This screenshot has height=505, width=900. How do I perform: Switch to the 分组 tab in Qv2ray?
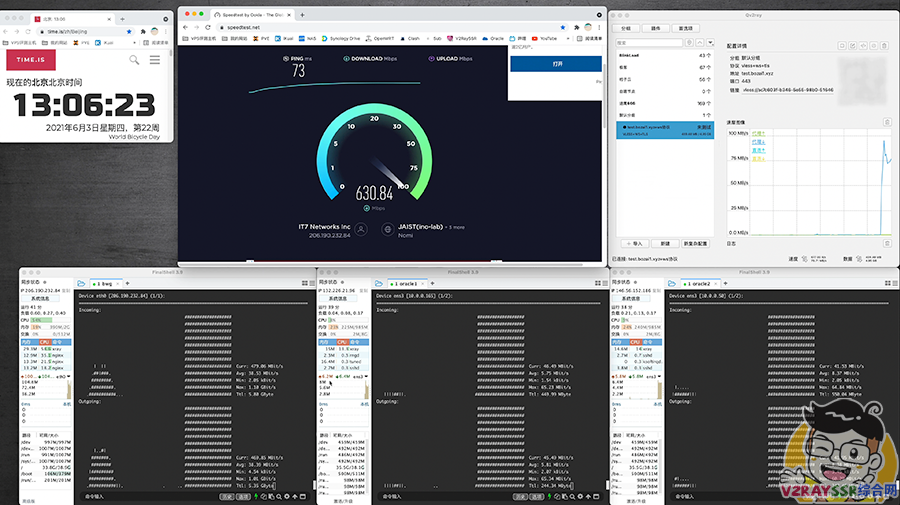(627, 28)
